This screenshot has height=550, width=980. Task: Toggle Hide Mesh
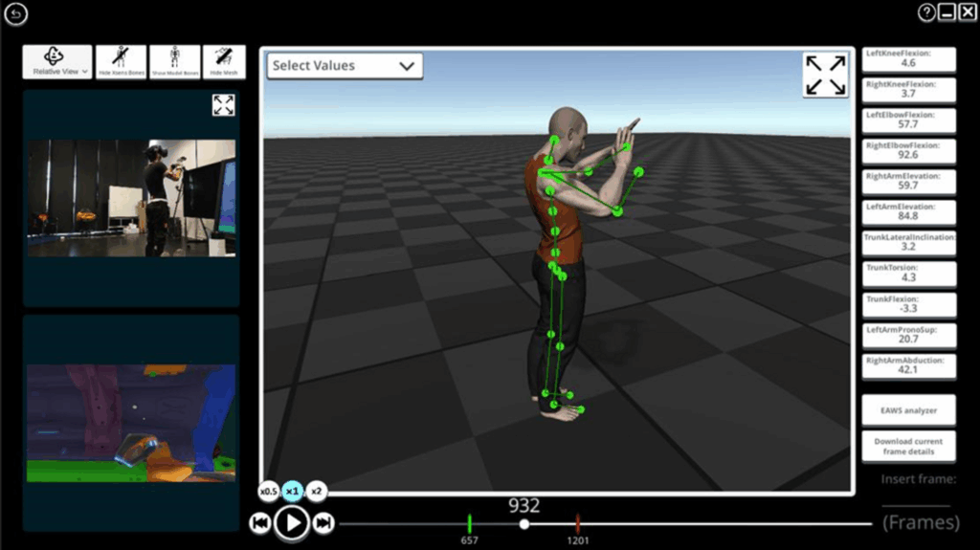(x=224, y=62)
